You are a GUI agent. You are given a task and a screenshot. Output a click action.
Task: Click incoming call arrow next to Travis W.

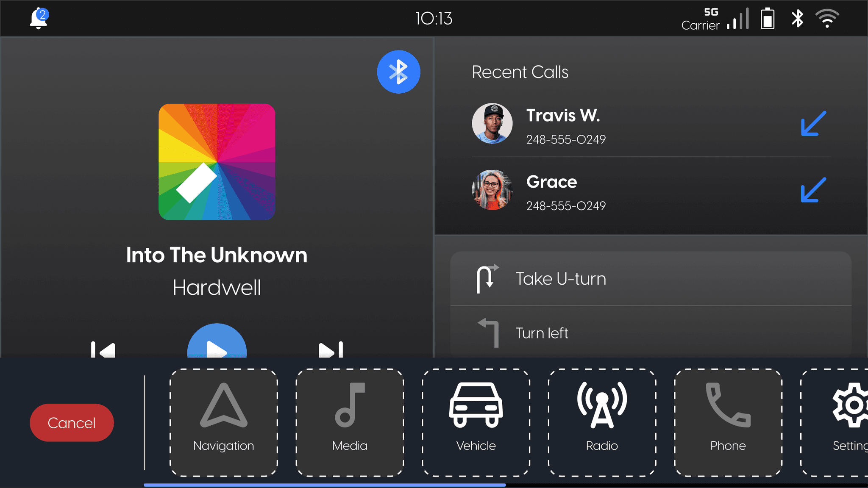[813, 124]
